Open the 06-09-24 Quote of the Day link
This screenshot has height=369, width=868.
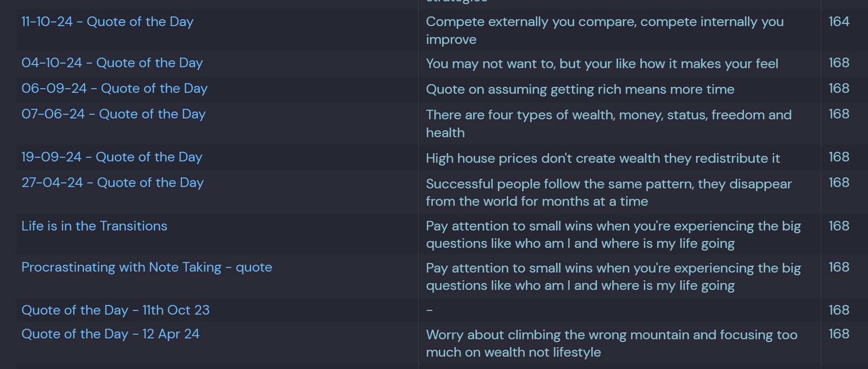(x=114, y=89)
